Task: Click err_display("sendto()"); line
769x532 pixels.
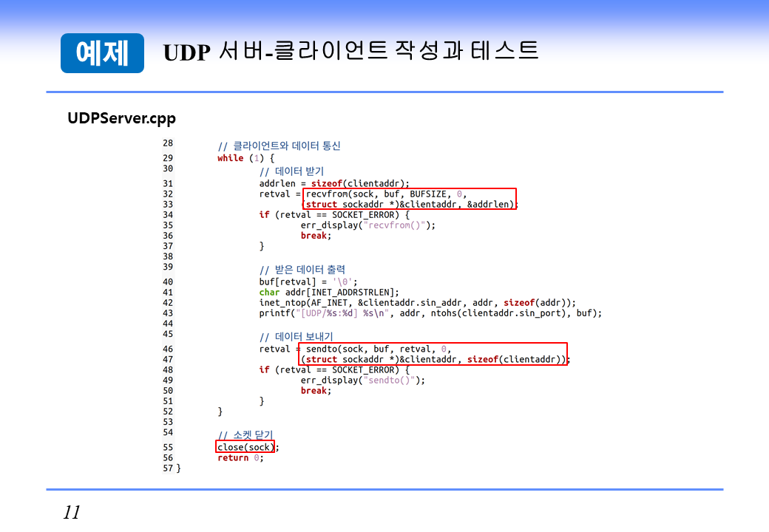Action: click(363, 380)
